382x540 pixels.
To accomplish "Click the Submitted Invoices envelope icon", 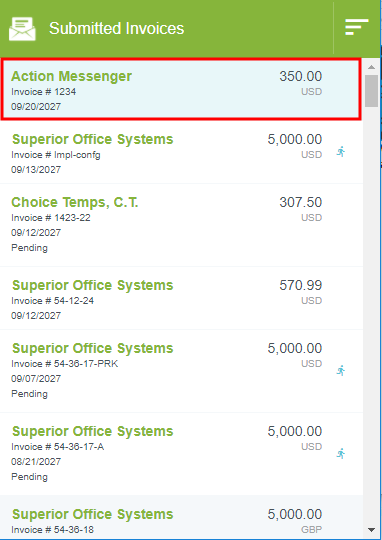I will 22,29.
